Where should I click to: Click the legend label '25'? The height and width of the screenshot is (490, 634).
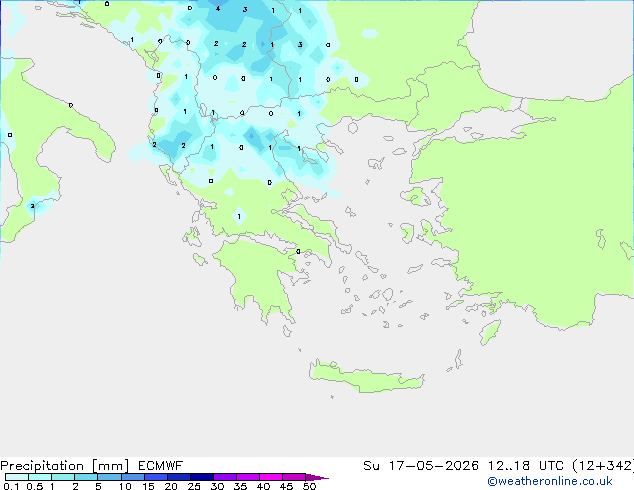point(194,486)
